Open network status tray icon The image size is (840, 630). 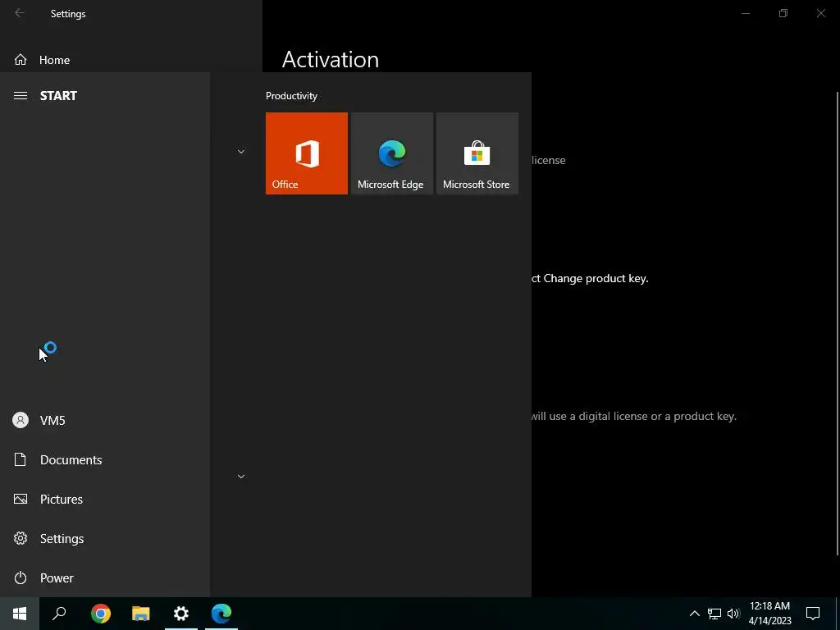(x=714, y=614)
